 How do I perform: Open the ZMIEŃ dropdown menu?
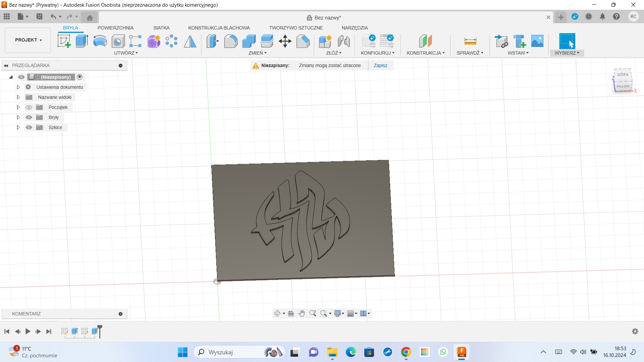pos(257,53)
